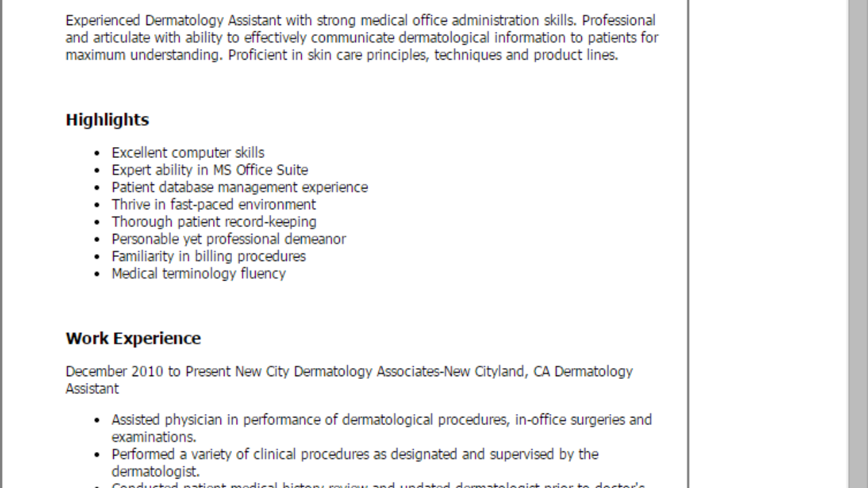Screen dimensions: 868x488
Task: Click 'Patient database management experience' bullet text
Action: point(239,188)
